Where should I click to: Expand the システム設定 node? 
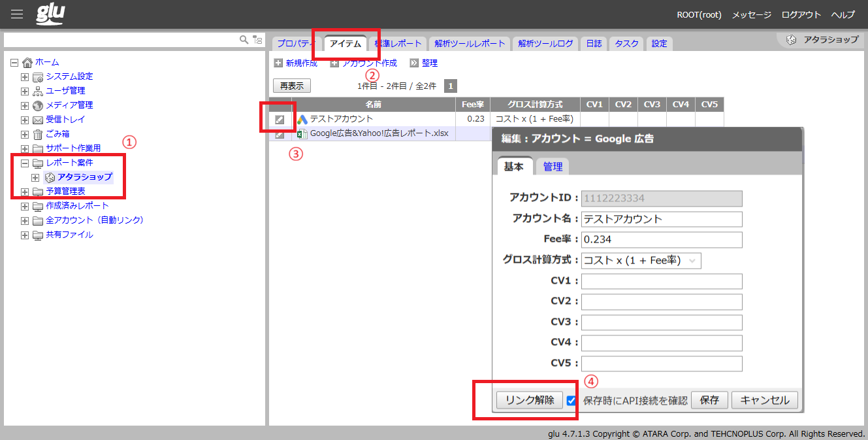[x=25, y=77]
